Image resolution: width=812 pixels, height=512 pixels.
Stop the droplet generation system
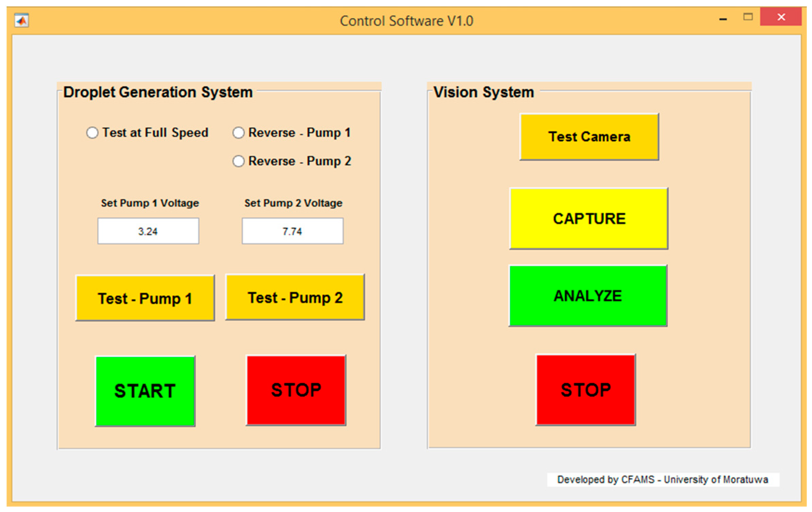296,390
